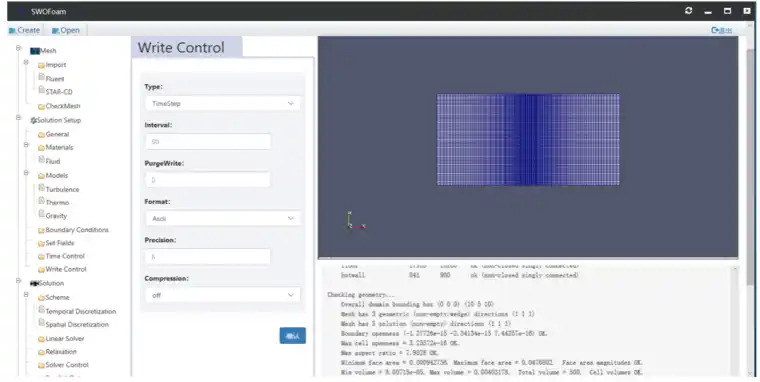
Task: Open the General tree item
Action: pyautogui.click(x=53, y=134)
